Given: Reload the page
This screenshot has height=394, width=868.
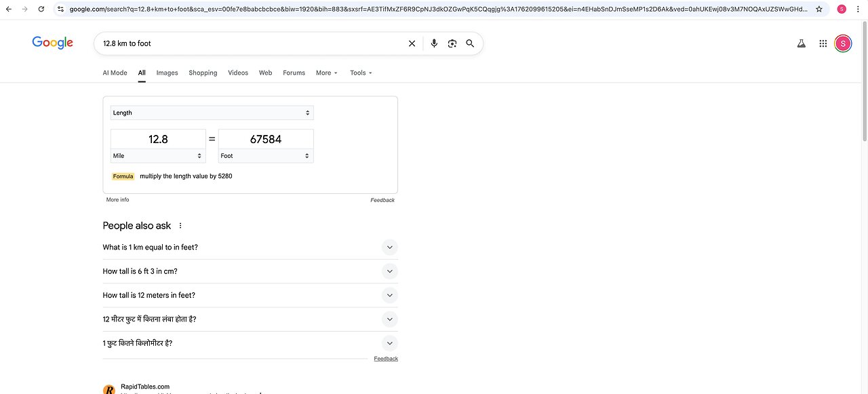Looking at the screenshot, I should [41, 9].
